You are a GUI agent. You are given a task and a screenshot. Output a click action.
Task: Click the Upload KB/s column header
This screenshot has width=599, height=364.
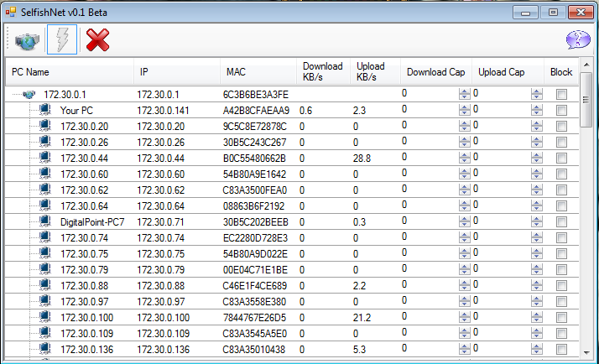click(375, 72)
